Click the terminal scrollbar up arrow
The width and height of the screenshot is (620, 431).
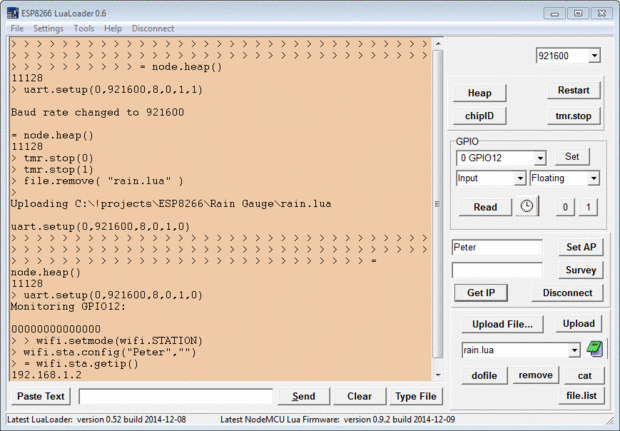coord(438,43)
